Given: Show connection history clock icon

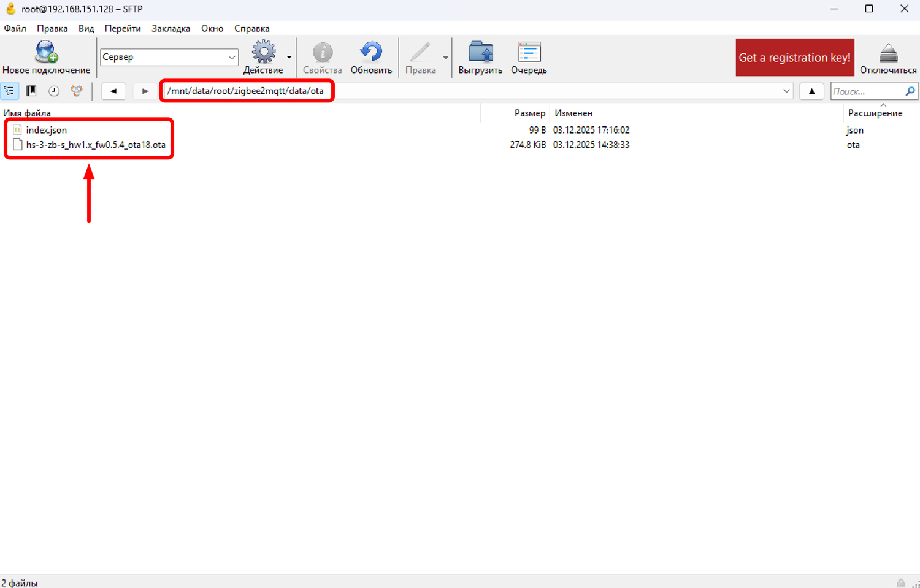Looking at the screenshot, I should [x=54, y=91].
